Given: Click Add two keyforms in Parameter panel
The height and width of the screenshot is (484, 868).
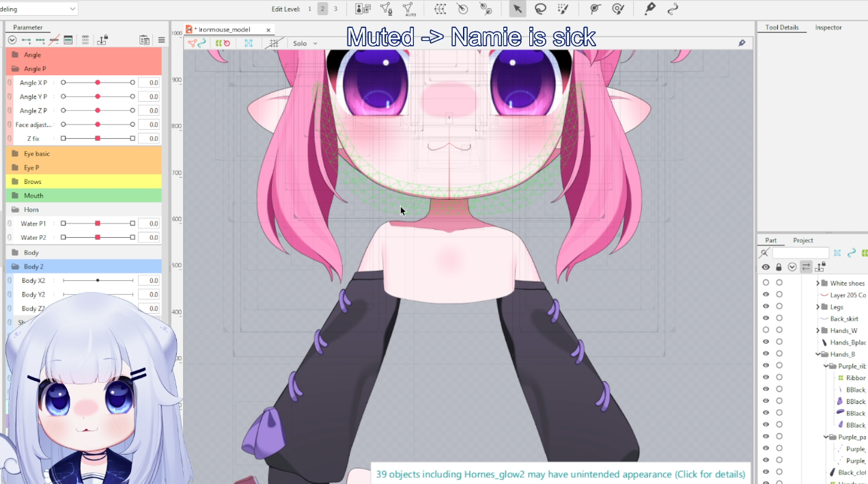Looking at the screenshot, I should (x=26, y=40).
